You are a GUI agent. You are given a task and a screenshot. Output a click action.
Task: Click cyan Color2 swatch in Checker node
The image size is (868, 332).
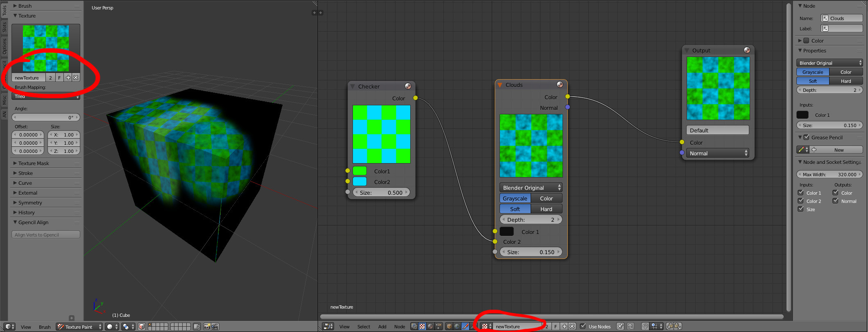(359, 181)
